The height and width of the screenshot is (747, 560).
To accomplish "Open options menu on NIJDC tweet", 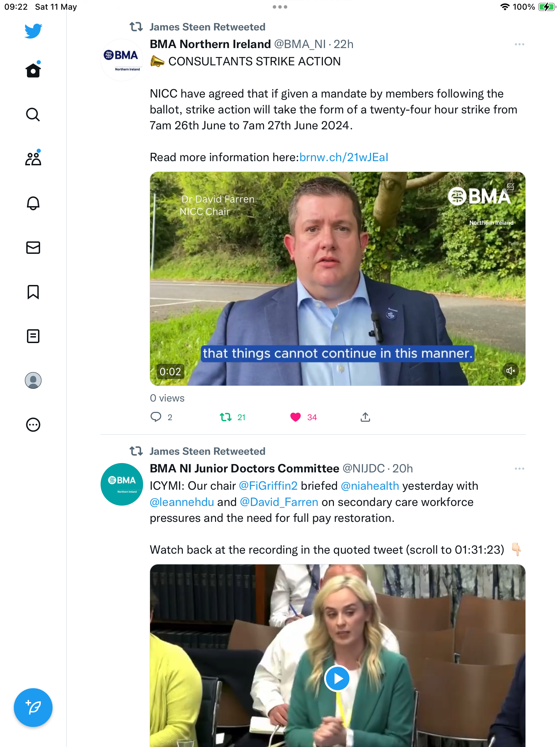I will [x=519, y=469].
